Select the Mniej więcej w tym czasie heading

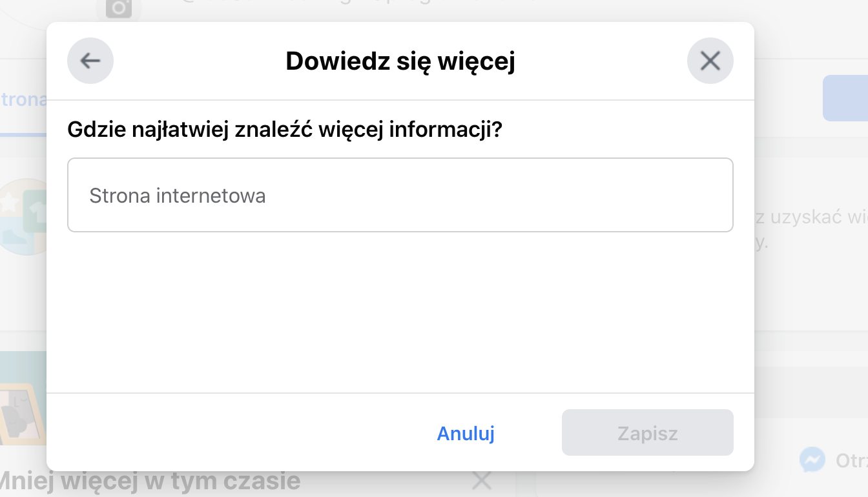click(x=150, y=482)
